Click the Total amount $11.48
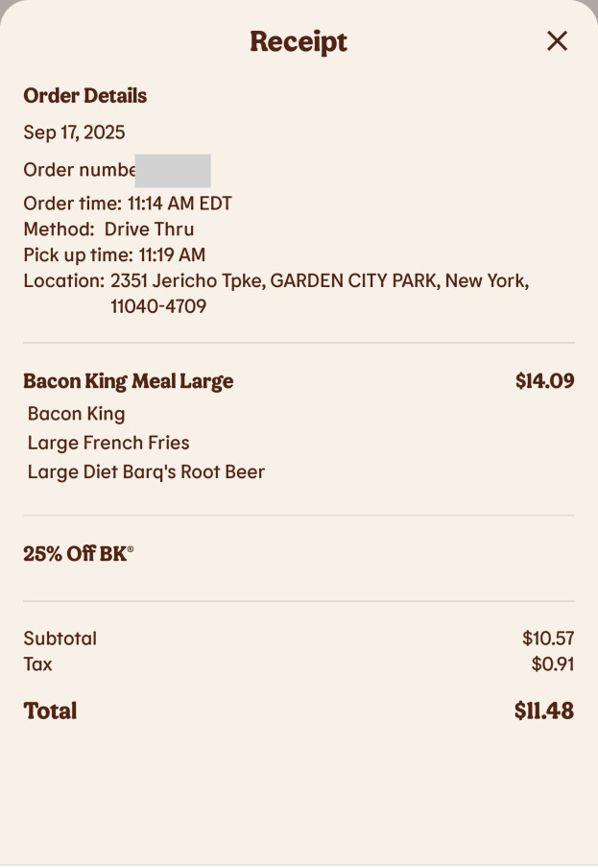 543,711
